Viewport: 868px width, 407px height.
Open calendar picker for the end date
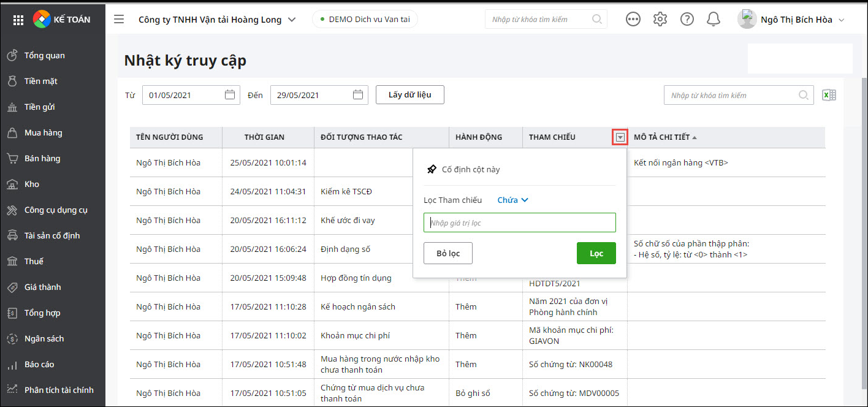pos(358,95)
